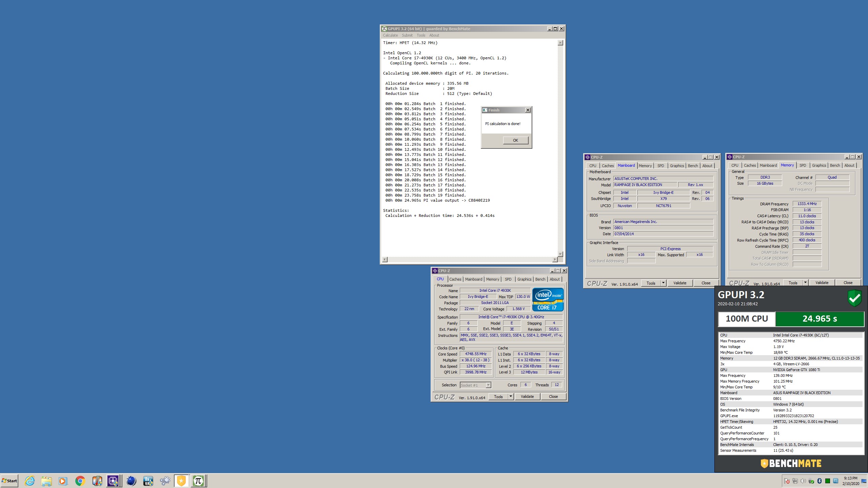Switch to About tab in CPU-Z Mainboard window
Image resolution: width=868 pixels, height=488 pixels.
coord(707,166)
